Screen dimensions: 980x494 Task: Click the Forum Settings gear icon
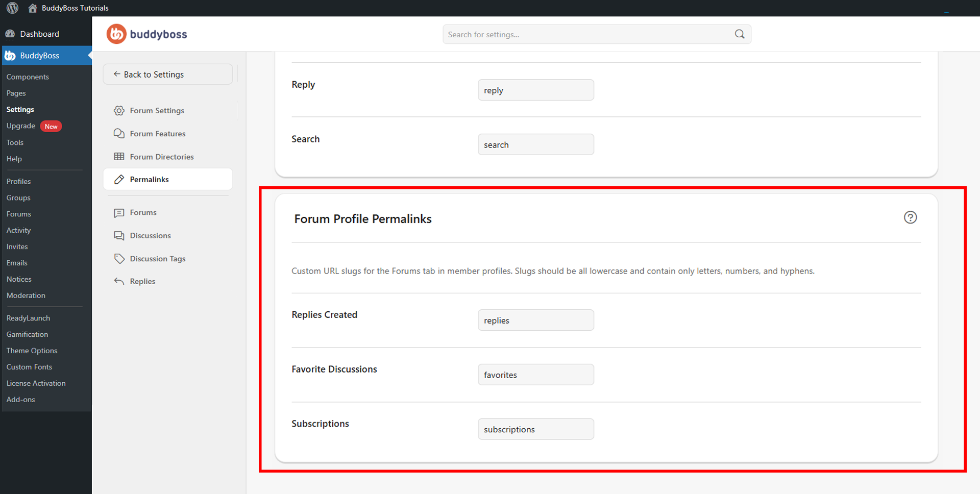coord(119,111)
